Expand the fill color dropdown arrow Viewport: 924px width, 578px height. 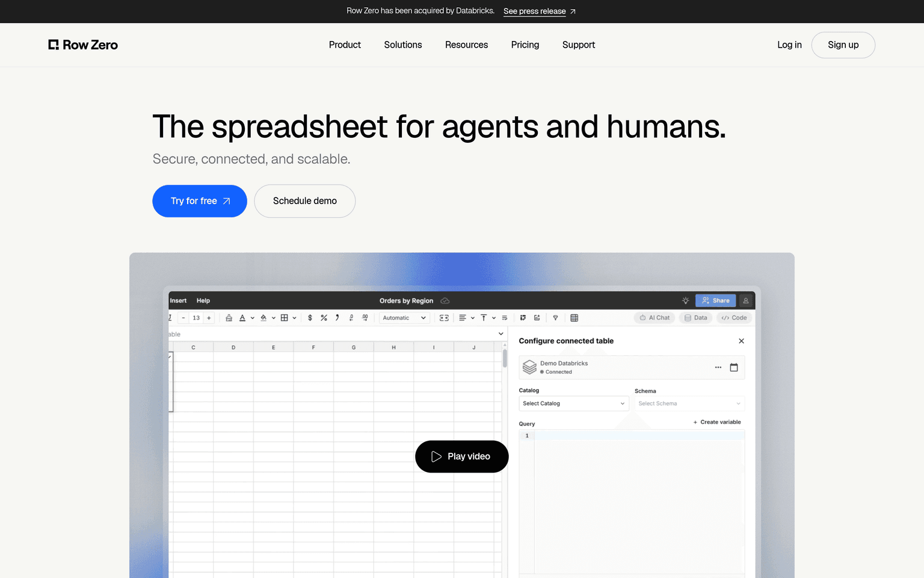(x=274, y=318)
